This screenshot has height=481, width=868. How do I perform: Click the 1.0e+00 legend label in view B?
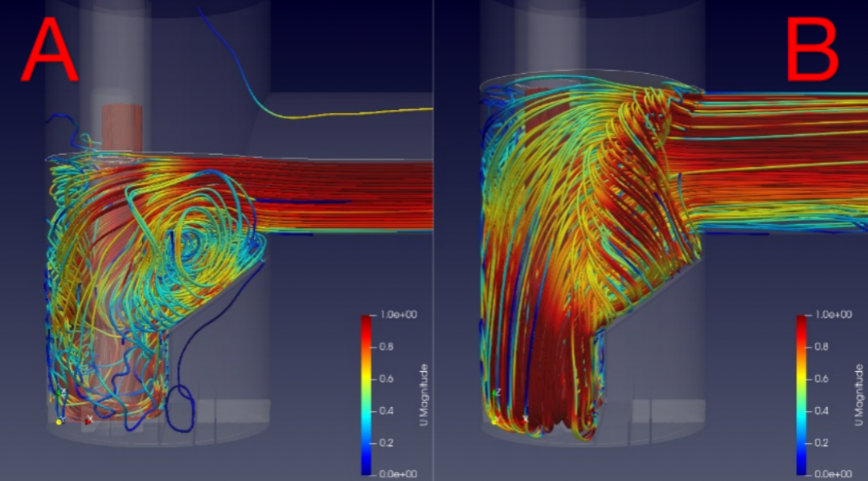pos(833,315)
